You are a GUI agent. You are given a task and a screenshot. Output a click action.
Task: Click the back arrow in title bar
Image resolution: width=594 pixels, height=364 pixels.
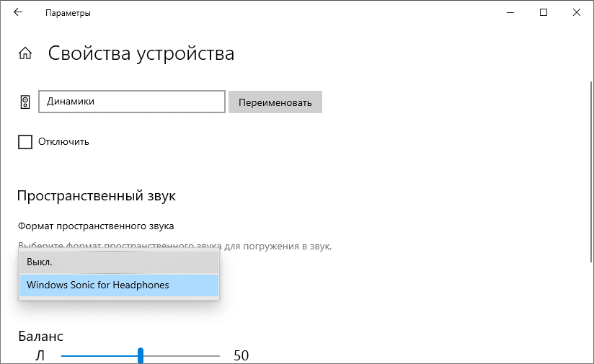(18, 13)
